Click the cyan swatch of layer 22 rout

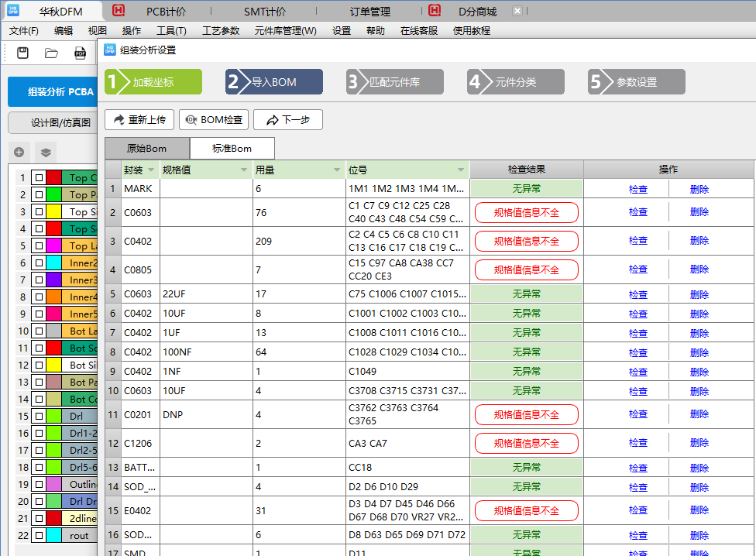[53, 535]
